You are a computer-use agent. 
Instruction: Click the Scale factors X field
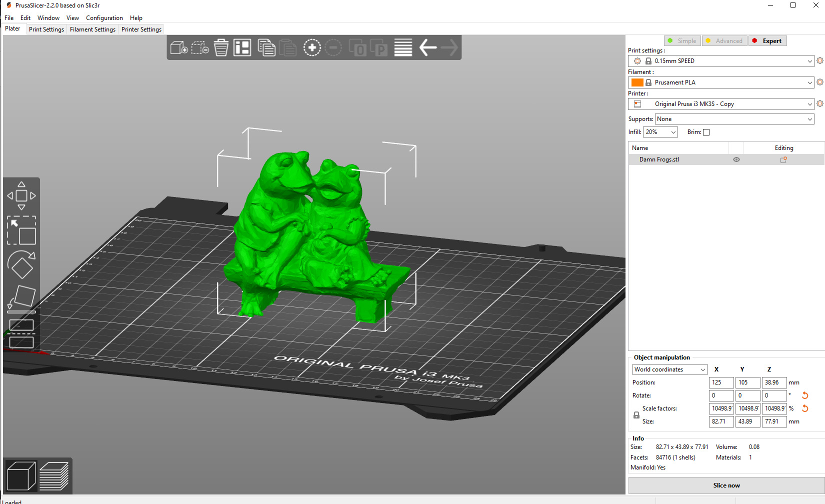tap(721, 408)
